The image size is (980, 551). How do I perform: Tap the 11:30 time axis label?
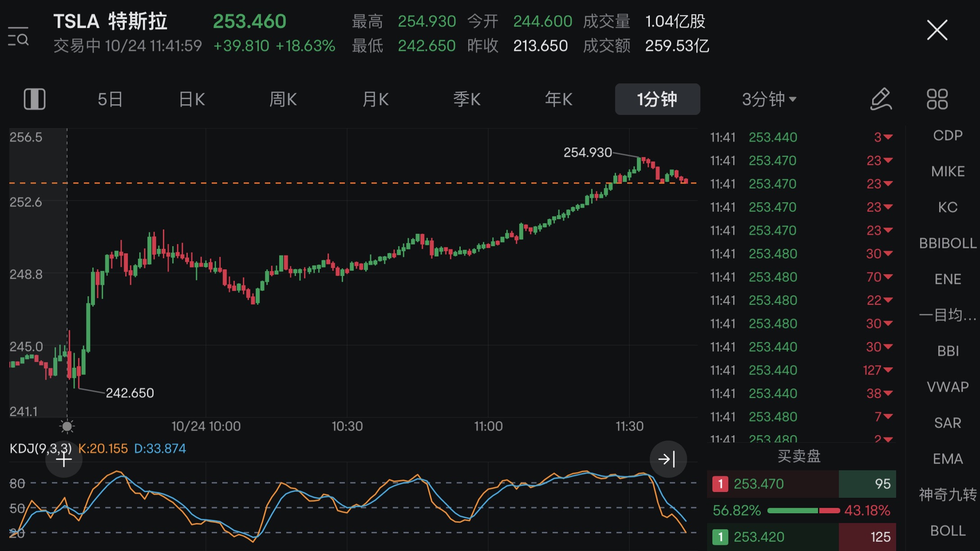click(x=630, y=426)
